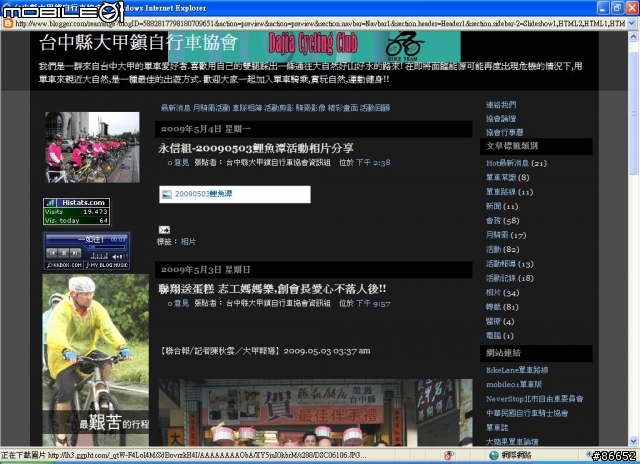Open 0 意見 comments for the 鯉魚潭 post
Viewport: 640px width, 464px height.
178,162
